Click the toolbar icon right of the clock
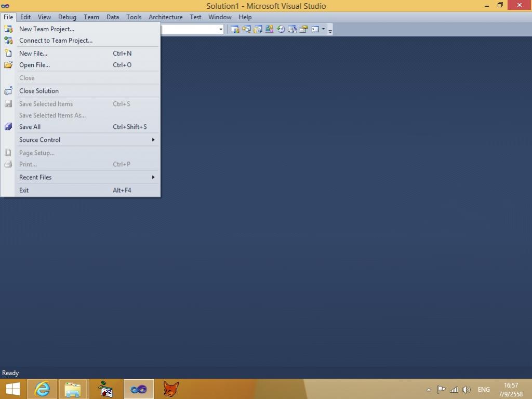The width and height of the screenshot is (532, 399). 292,29
